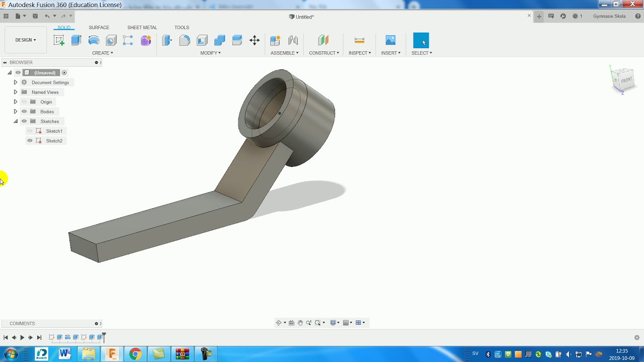Select the Hole tool

[x=111, y=40]
